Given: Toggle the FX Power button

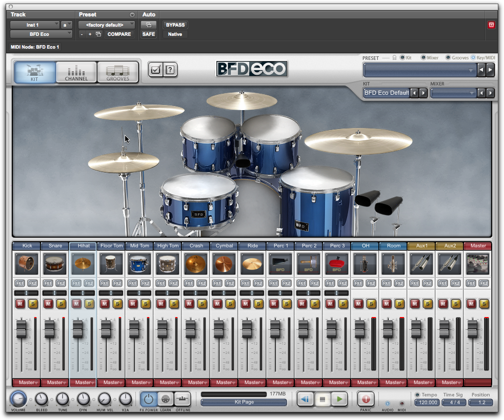Looking at the screenshot, I should pyautogui.click(x=148, y=400).
